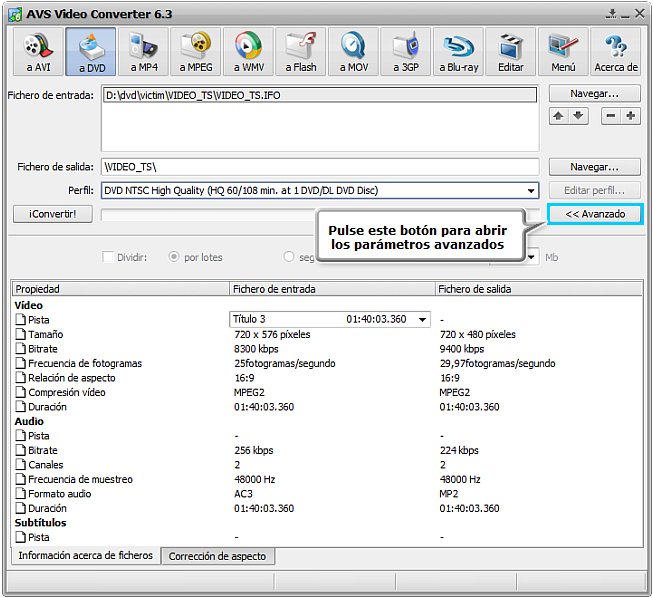The width and height of the screenshot is (653, 598).
Task: Click the '29,97fotogramas/segundo' value
Action: [x=498, y=363]
